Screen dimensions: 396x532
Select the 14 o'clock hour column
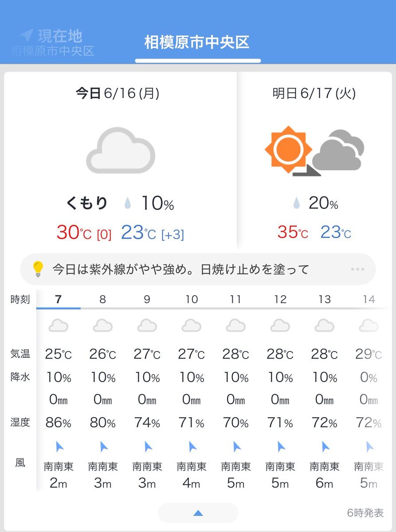[369, 299]
